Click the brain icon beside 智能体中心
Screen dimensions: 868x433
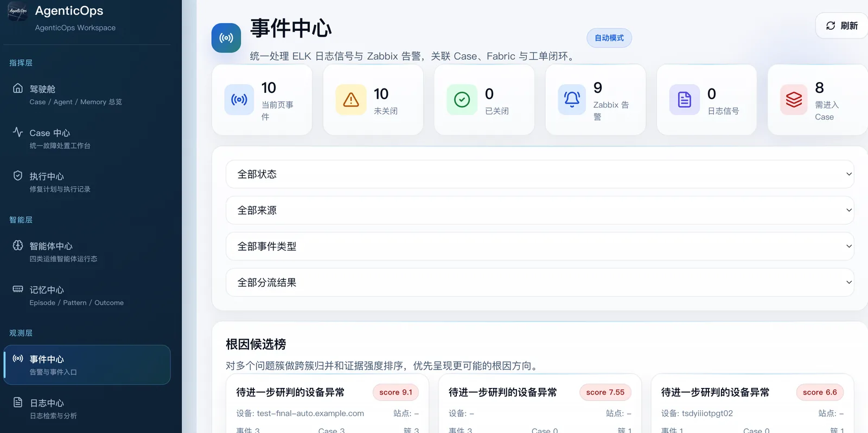[18, 245]
